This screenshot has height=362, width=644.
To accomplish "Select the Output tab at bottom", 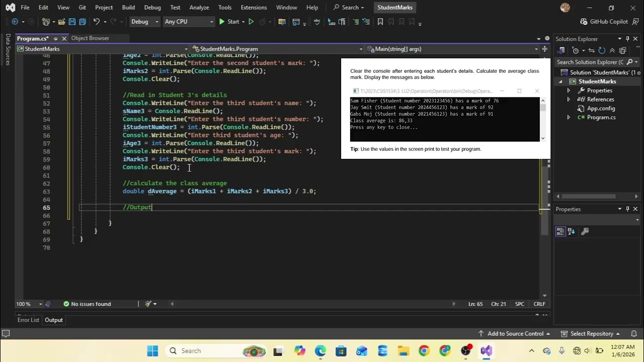I will pyautogui.click(x=54, y=320).
